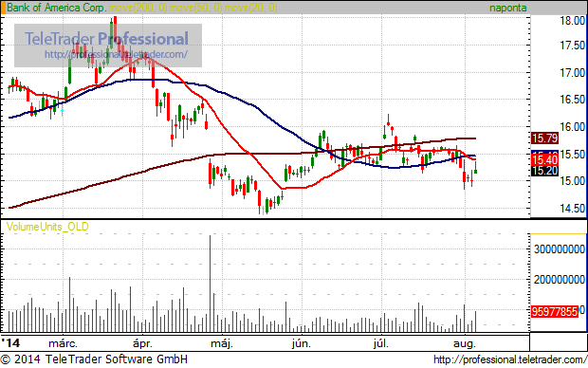Click the 15.00 price axis label

pyautogui.click(x=573, y=181)
